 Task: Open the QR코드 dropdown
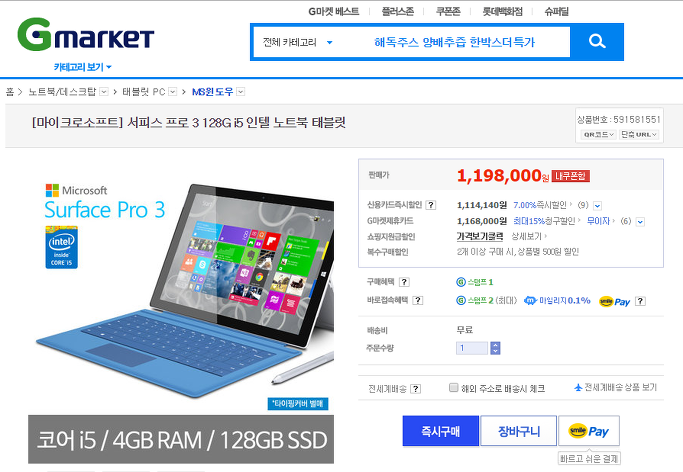coord(598,135)
